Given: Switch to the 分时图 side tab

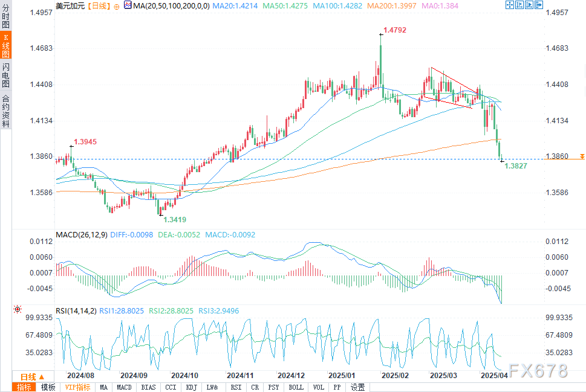Looking at the screenshot, I should (5, 16).
